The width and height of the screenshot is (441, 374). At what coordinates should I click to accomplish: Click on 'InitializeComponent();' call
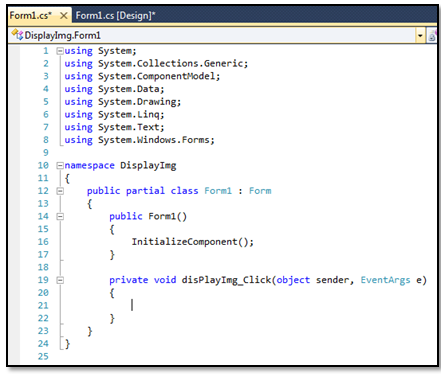click(192, 242)
